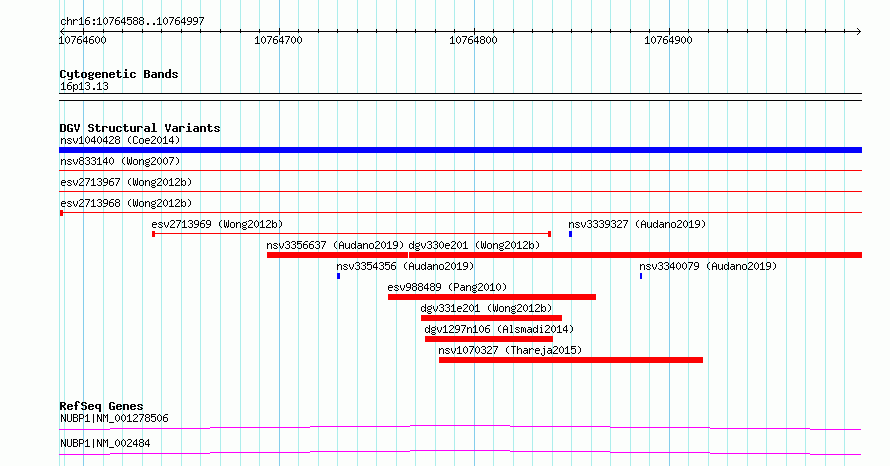Click ruler position 10764800

pos(473,40)
